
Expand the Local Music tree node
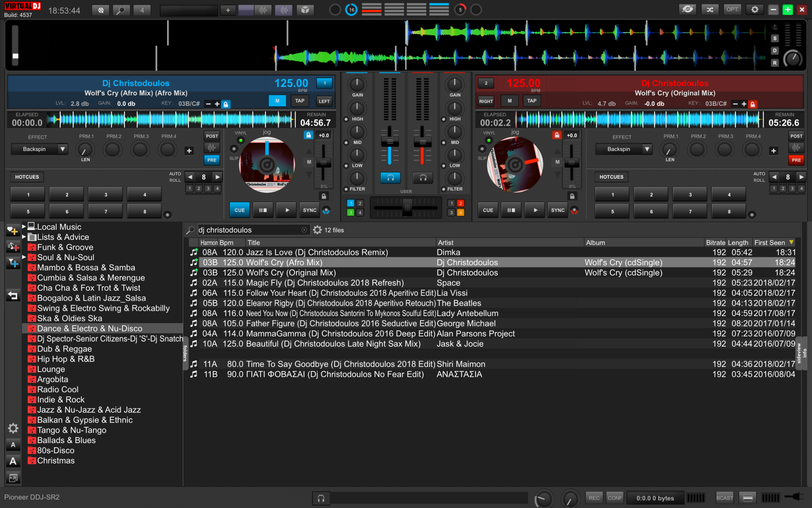point(24,227)
